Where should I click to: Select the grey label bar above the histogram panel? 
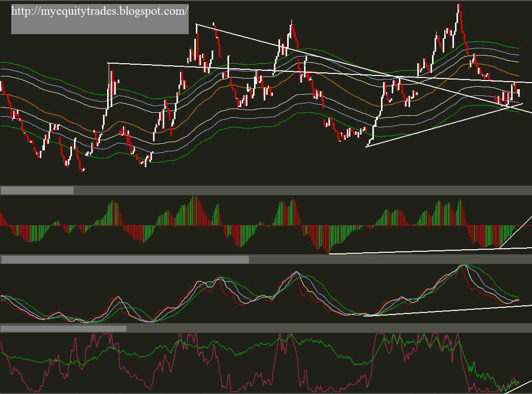click(37, 190)
